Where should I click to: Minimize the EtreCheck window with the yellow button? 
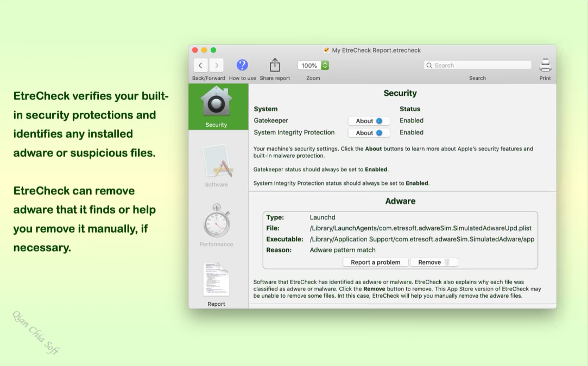(x=204, y=50)
